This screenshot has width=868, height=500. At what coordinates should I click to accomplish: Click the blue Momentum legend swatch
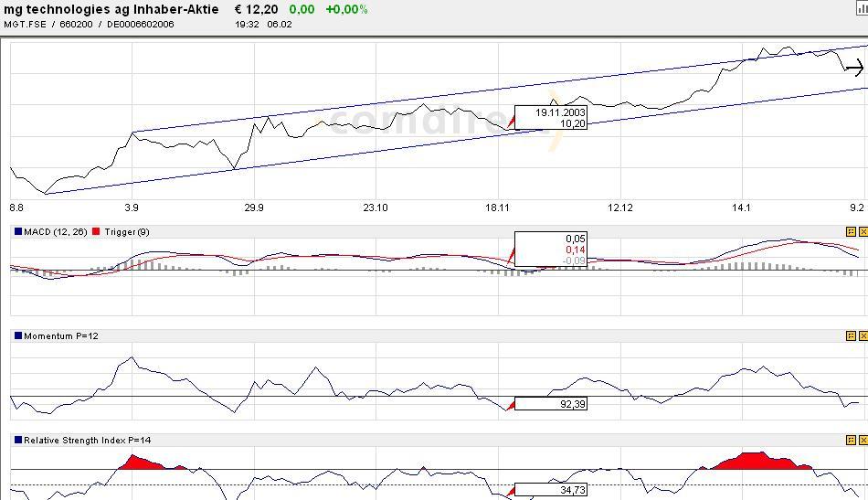17,335
